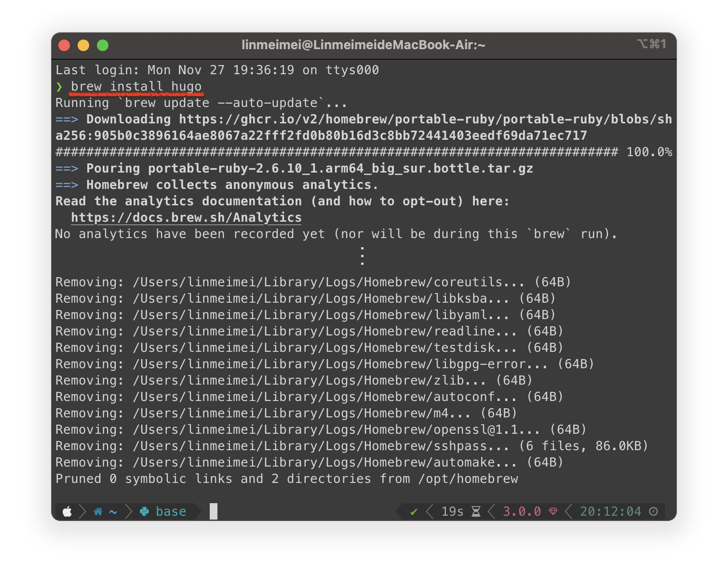Image resolution: width=728 pixels, height=588 pixels.
Task: Click the 100.0% download progress bar
Action: (337, 152)
